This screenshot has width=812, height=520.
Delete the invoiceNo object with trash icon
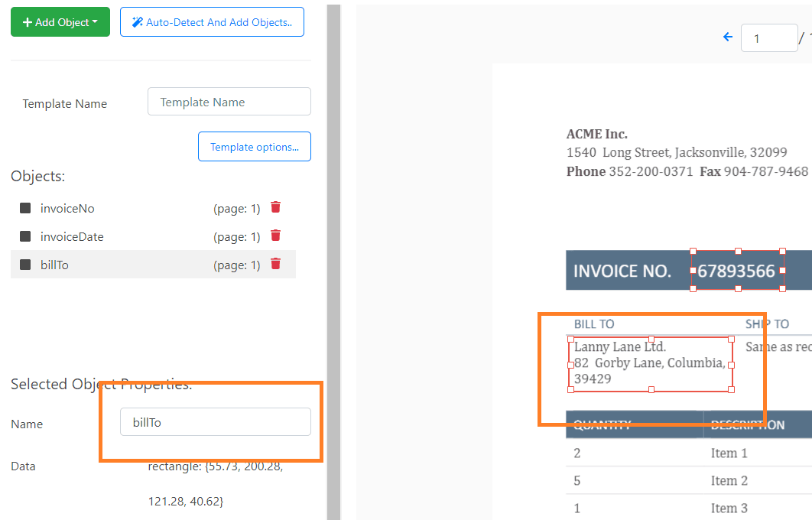(x=276, y=207)
